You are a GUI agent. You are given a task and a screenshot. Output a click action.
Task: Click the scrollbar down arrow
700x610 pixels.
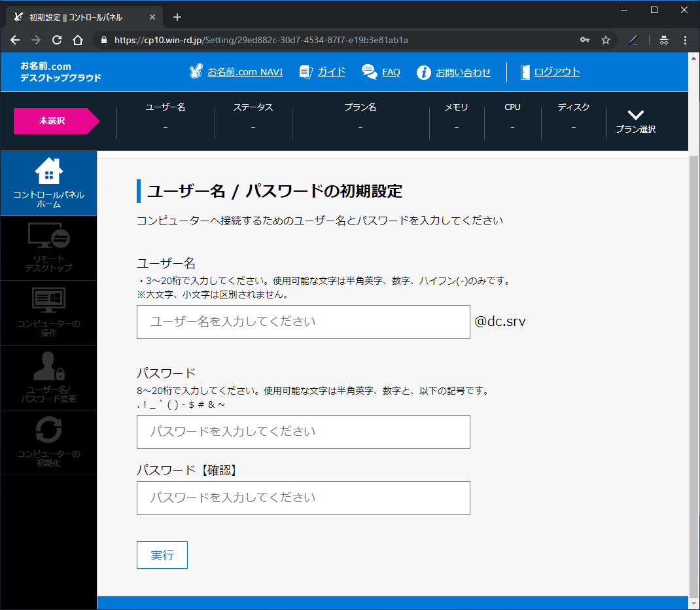693,603
